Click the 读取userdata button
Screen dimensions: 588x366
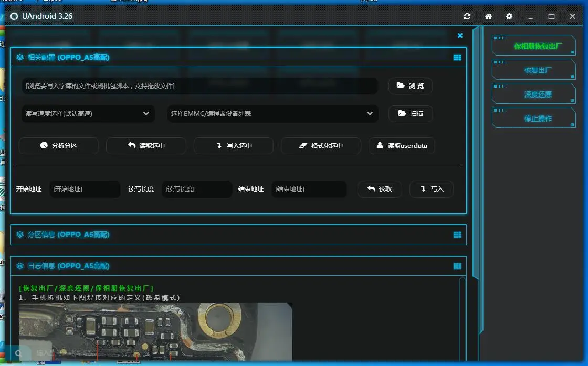(x=402, y=145)
